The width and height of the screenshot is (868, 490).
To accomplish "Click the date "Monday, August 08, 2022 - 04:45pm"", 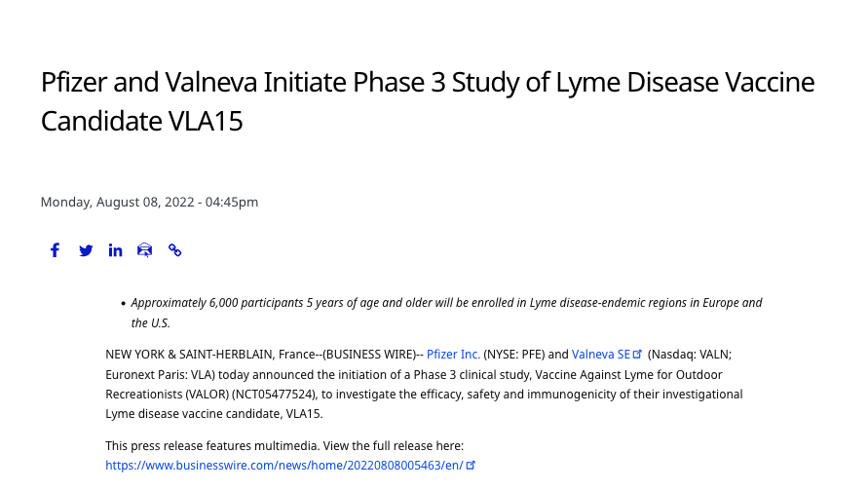I will pyautogui.click(x=149, y=202).
